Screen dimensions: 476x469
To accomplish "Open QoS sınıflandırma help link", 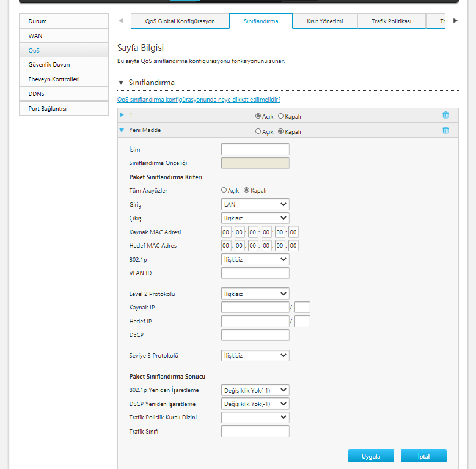I will click(x=199, y=99).
